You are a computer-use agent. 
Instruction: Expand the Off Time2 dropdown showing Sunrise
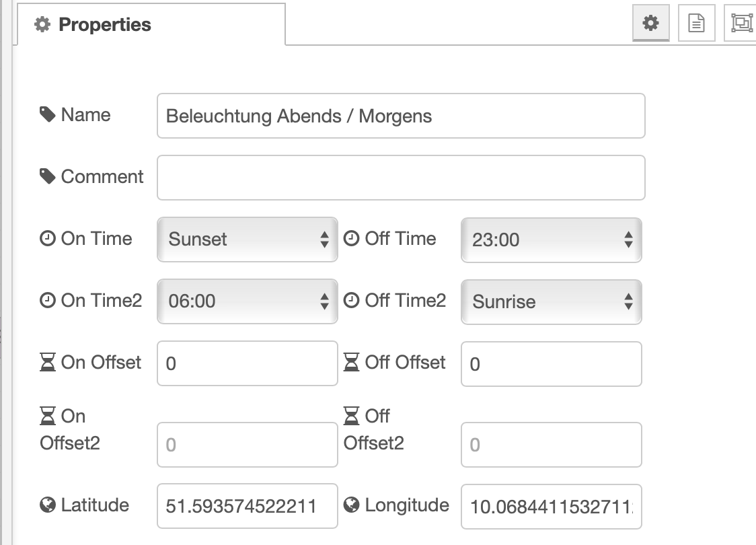click(551, 301)
